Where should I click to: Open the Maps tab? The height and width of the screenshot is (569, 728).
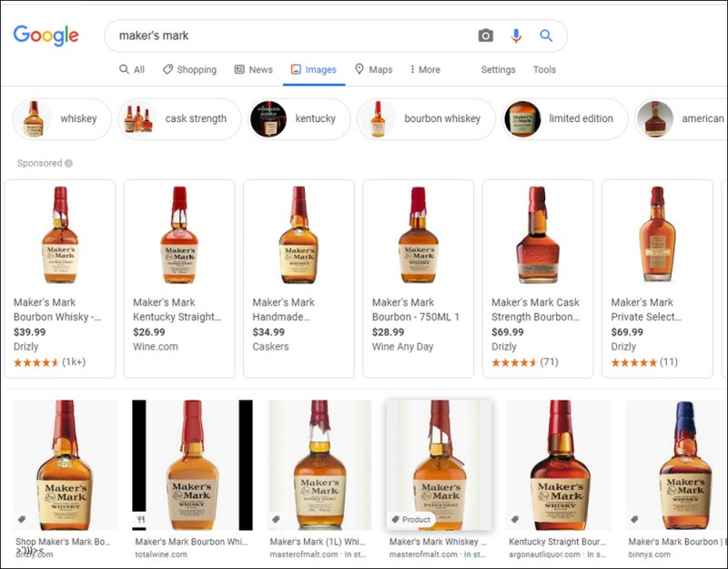[x=374, y=69]
